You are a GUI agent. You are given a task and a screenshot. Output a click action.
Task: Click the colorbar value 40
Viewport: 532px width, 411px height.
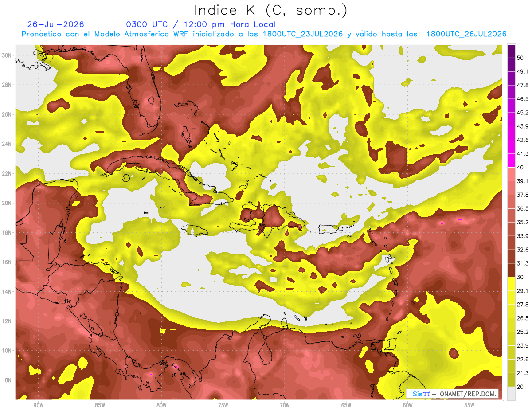(521, 168)
